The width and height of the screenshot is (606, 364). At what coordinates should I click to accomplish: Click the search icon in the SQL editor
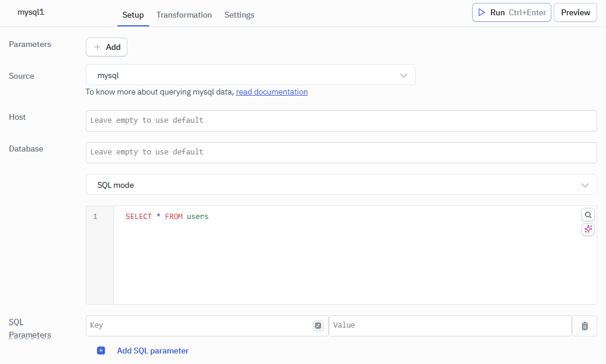click(x=588, y=214)
